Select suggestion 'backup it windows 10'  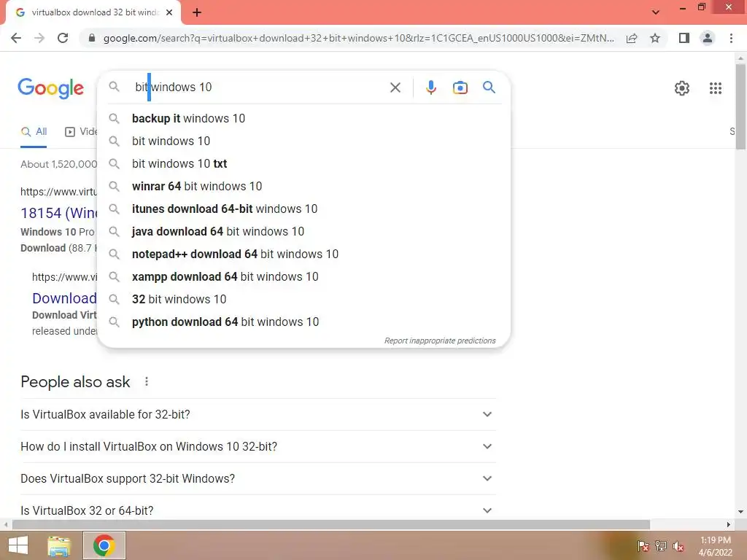(303, 119)
